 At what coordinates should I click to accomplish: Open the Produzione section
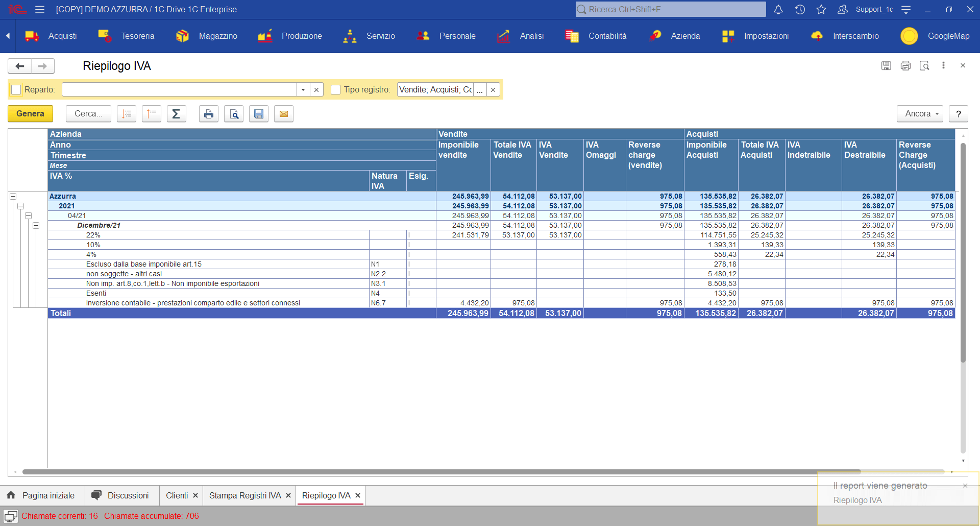coord(290,36)
